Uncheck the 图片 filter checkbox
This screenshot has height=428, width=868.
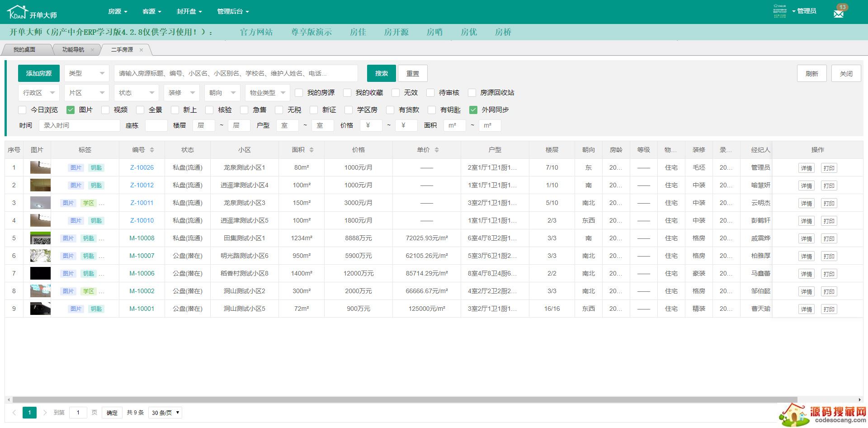click(x=71, y=110)
